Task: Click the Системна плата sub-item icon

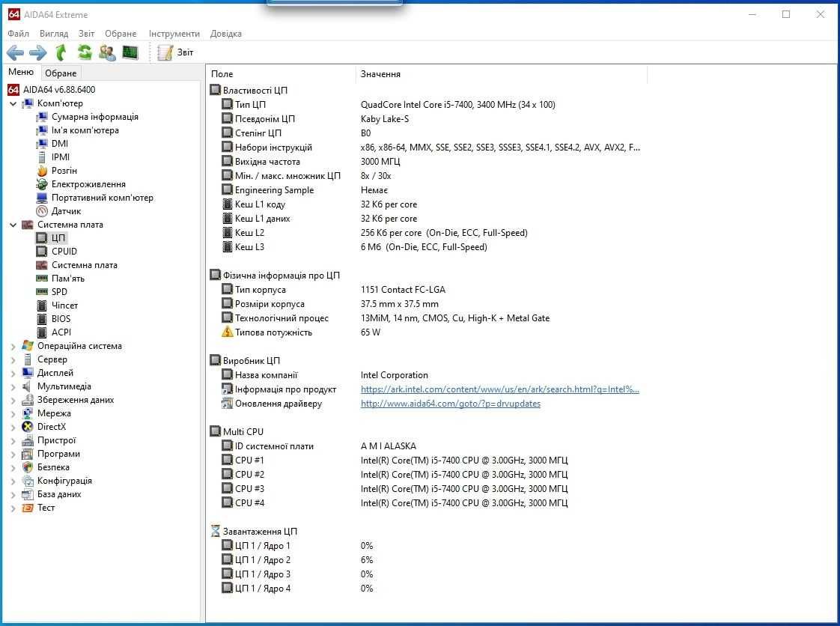Action: click(x=42, y=265)
